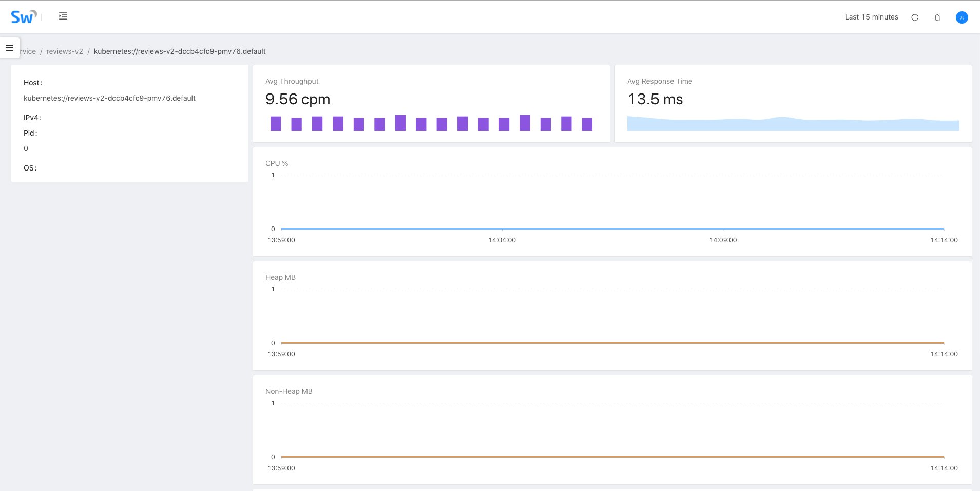Click the 14:09:00 tick on CPU chart
Screen dimensions: 980x491
pos(723,240)
